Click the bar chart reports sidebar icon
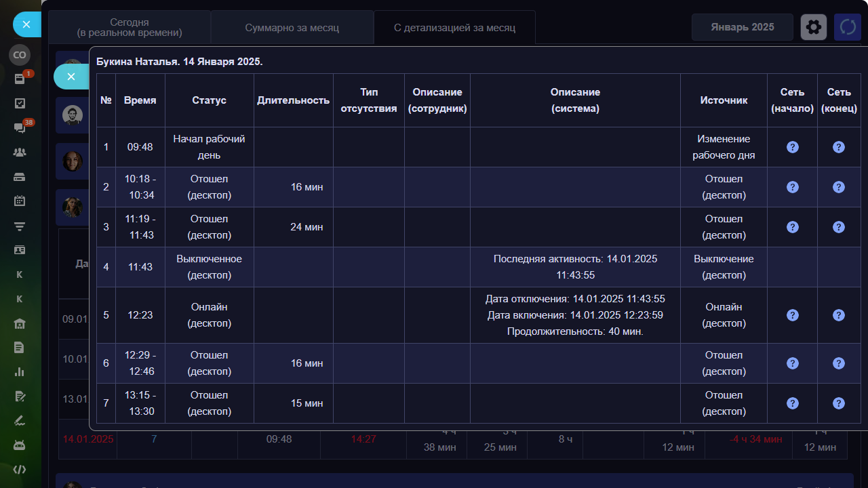 coord(20,371)
